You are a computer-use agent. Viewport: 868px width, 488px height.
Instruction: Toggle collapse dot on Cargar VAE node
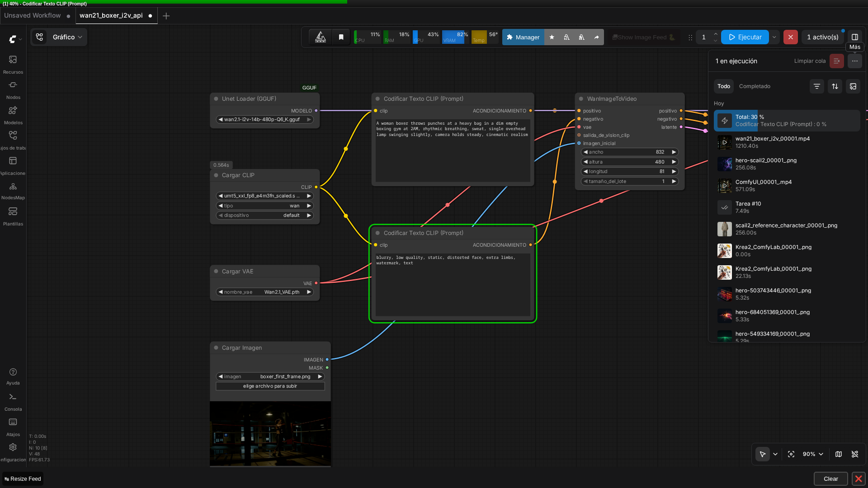216,272
